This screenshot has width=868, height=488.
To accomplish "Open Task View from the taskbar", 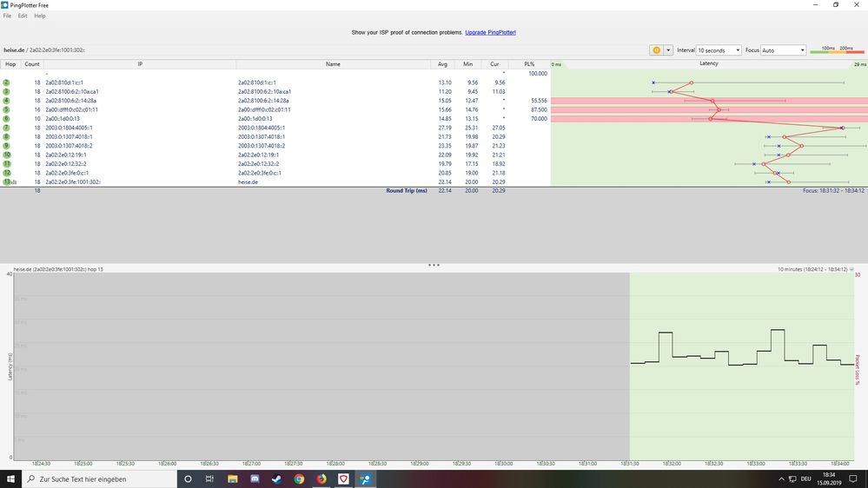I will (x=209, y=479).
